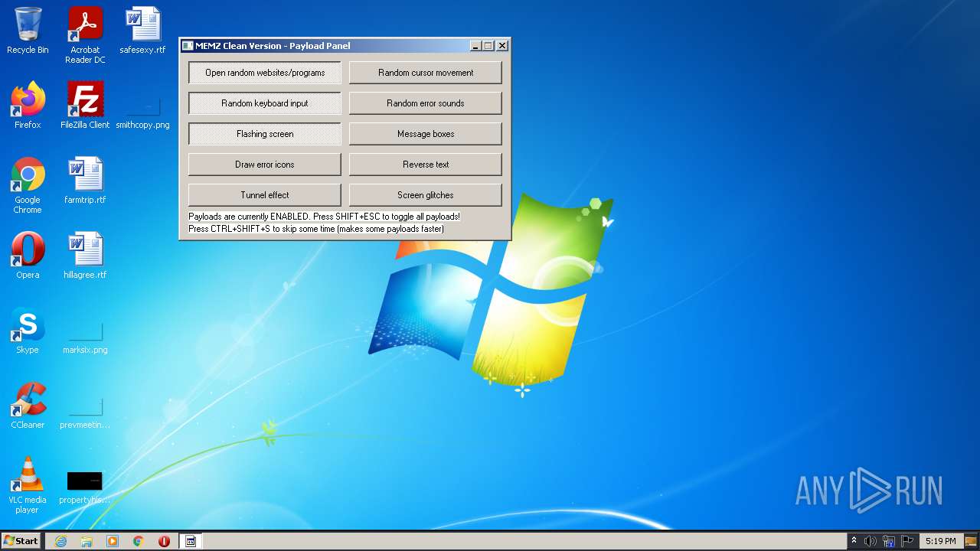Open the Firefox desktop shortcut
The height and width of the screenshot is (551, 980).
pyautogui.click(x=28, y=106)
